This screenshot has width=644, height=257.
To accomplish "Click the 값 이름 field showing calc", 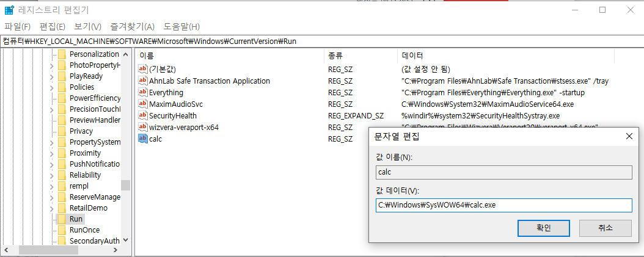I will tap(504, 172).
